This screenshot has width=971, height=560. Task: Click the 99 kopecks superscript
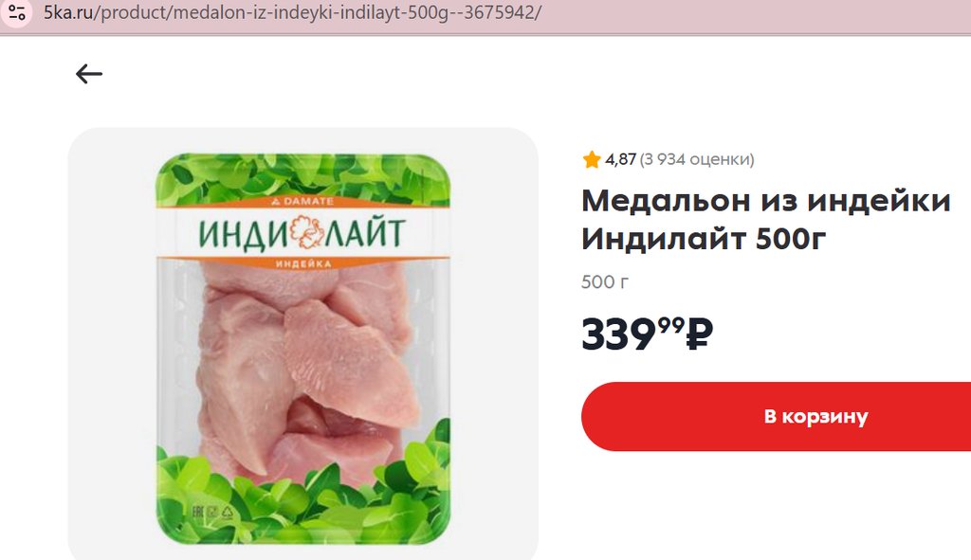pyautogui.click(x=671, y=325)
